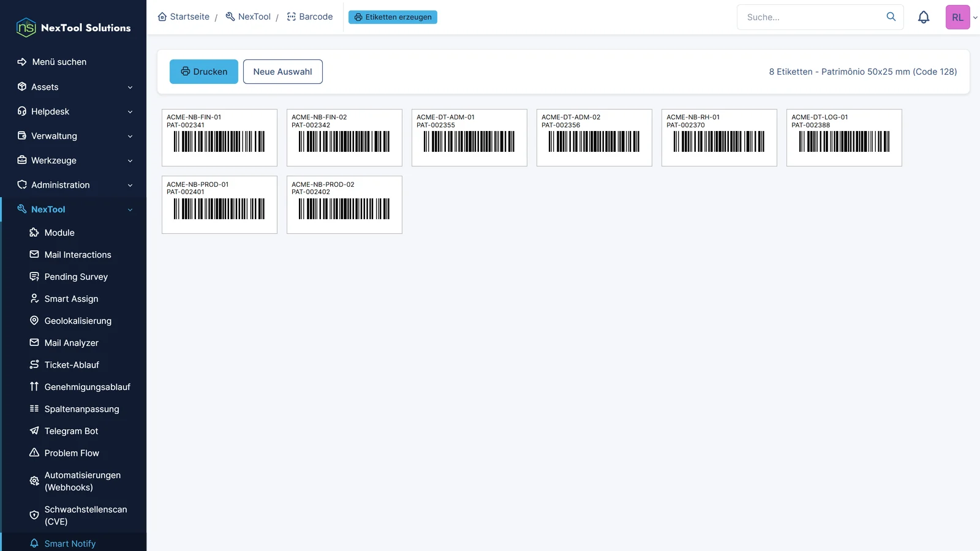Click the Automatisierungen (Webhooks) gear icon
Screen dimensions: 980x551
(34, 481)
